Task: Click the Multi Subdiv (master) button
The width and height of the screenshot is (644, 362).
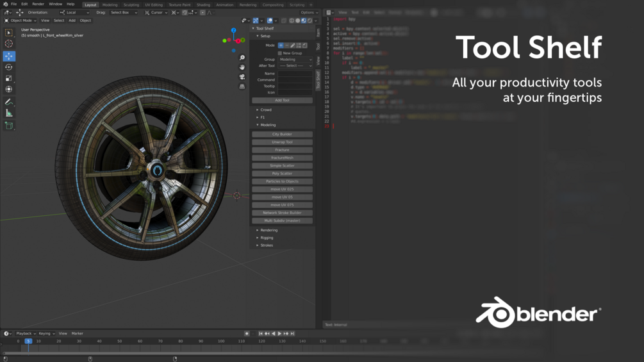Action: click(282, 221)
